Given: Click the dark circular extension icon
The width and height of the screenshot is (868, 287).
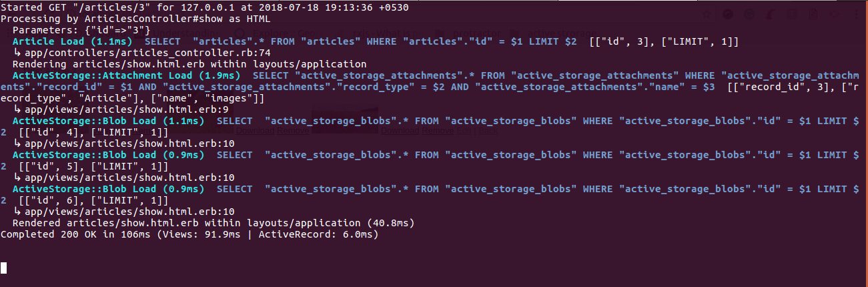Looking at the screenshot, I should (x=728, y=14).
